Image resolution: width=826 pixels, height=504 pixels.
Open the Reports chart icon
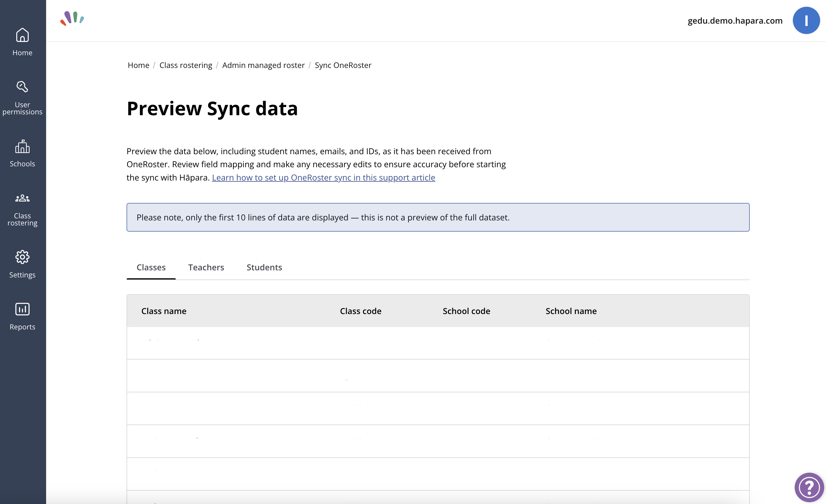pyautogui.click(x=22, y=309)
